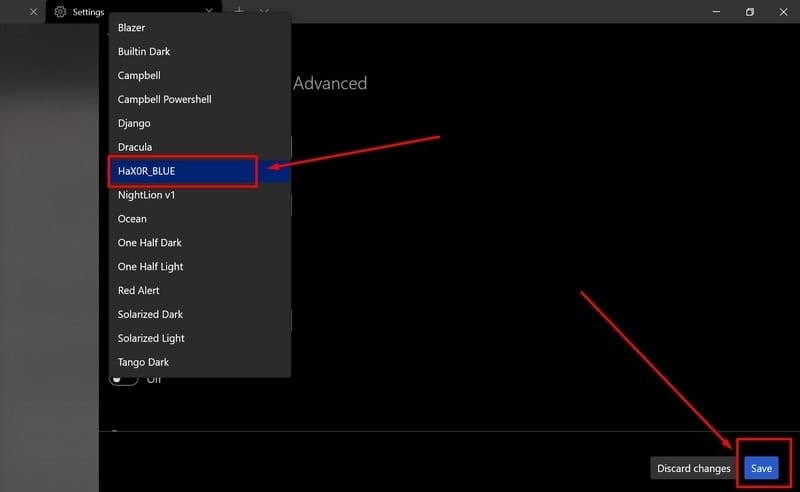Select Campbell Powershell scheme
The height and width of the screenshot is (492, 800).
199,100
